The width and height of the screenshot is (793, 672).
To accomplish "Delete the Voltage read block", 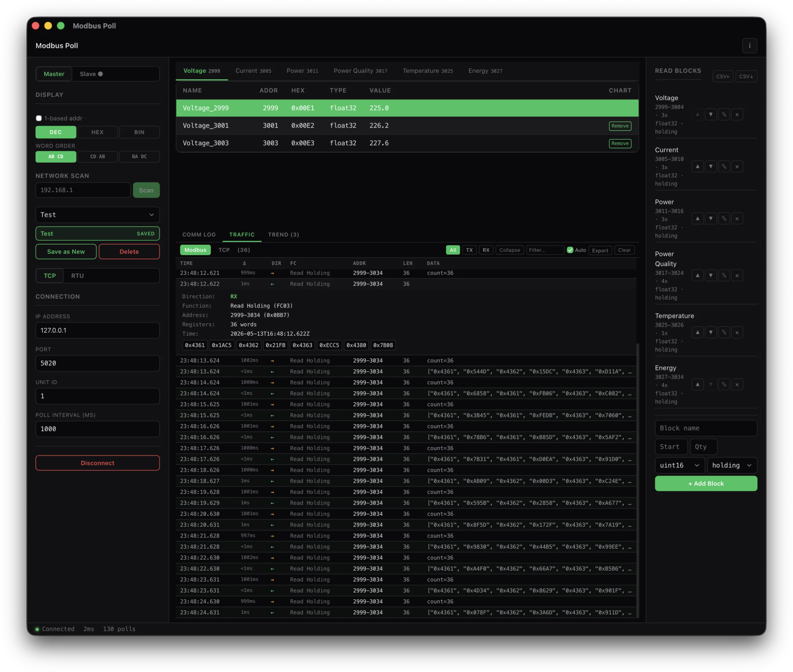I will click(737, 114).
